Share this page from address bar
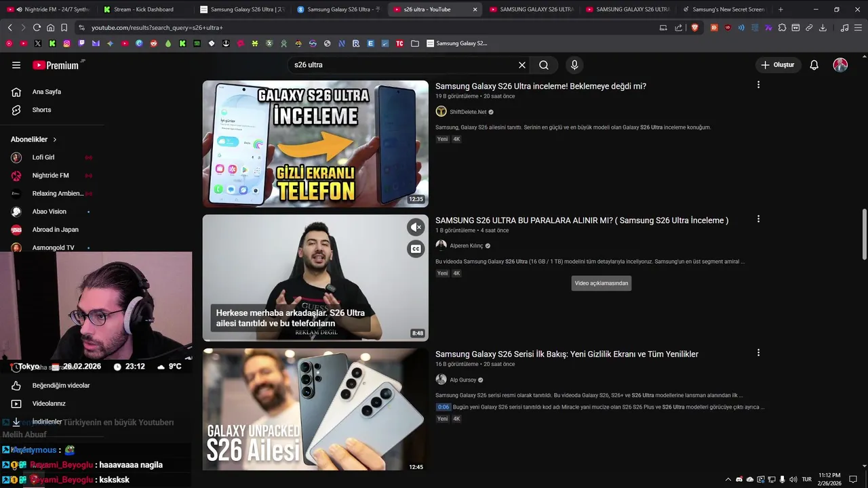The height and width of the screenshot is (488, 868). (x=679, y=28)
